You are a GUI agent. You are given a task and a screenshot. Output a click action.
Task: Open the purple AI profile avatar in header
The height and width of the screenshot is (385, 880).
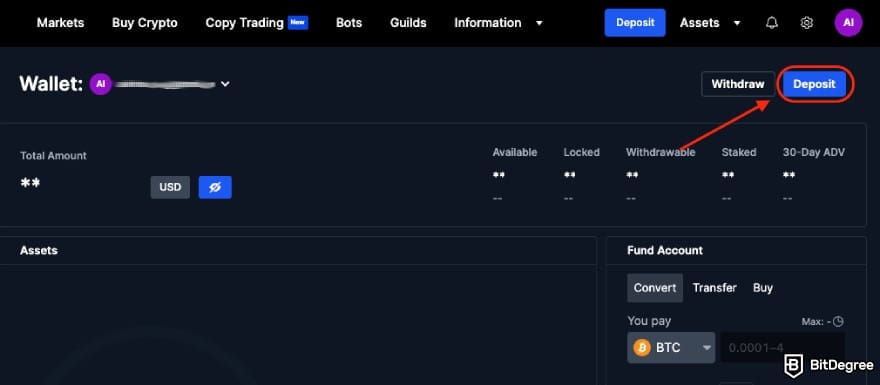(x=848, y=23)
